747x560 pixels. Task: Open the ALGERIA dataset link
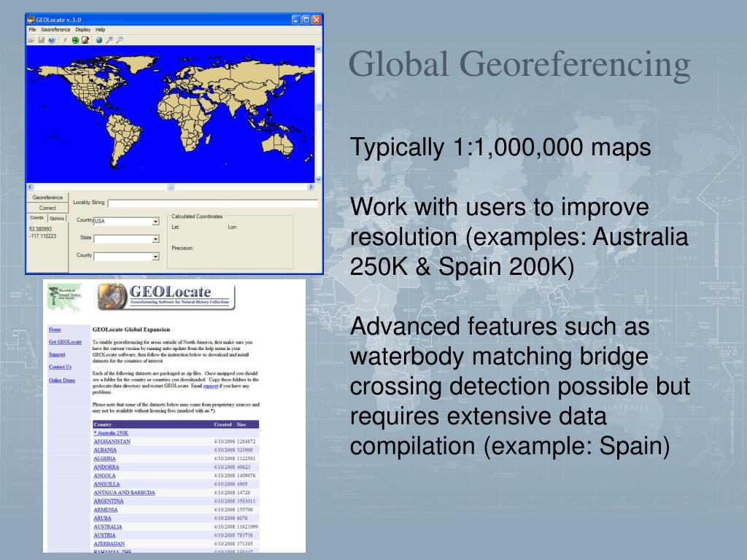pyautogui.click(x=104, y=459)
